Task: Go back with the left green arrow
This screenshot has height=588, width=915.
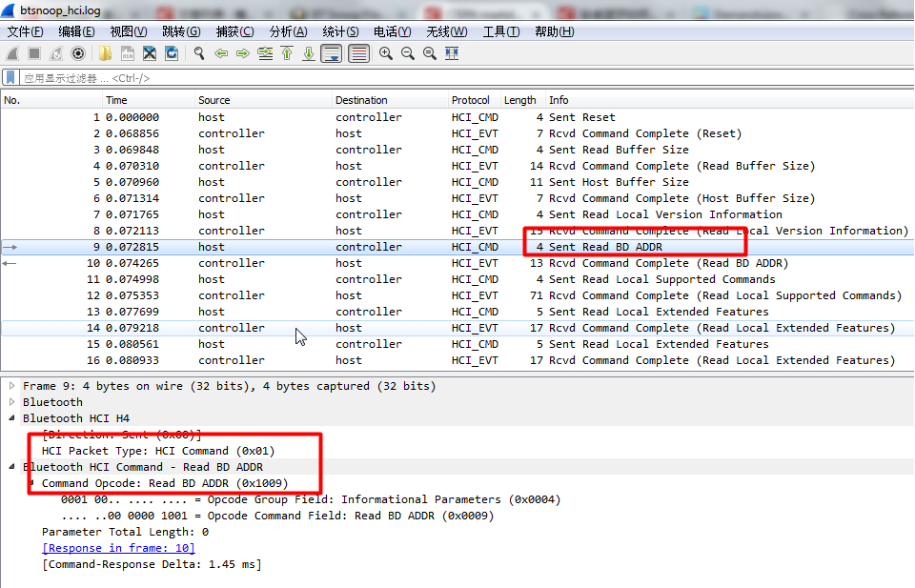Action: click(x=221, y=53)
